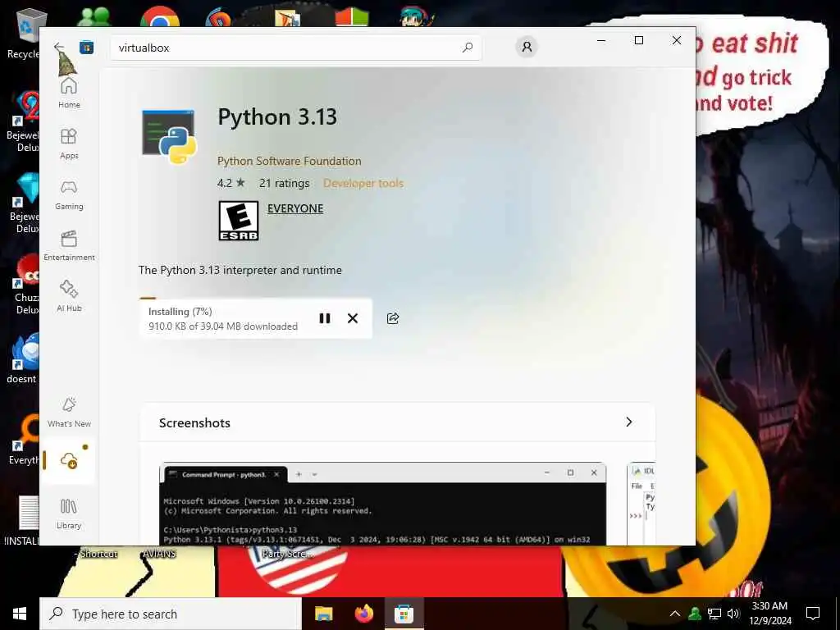Select the Chuzzle Deluxe desktop shortcut
Image resolution: width=840 pixels, height=630 pixels.
pyautogui.click(x=25, y=284)
